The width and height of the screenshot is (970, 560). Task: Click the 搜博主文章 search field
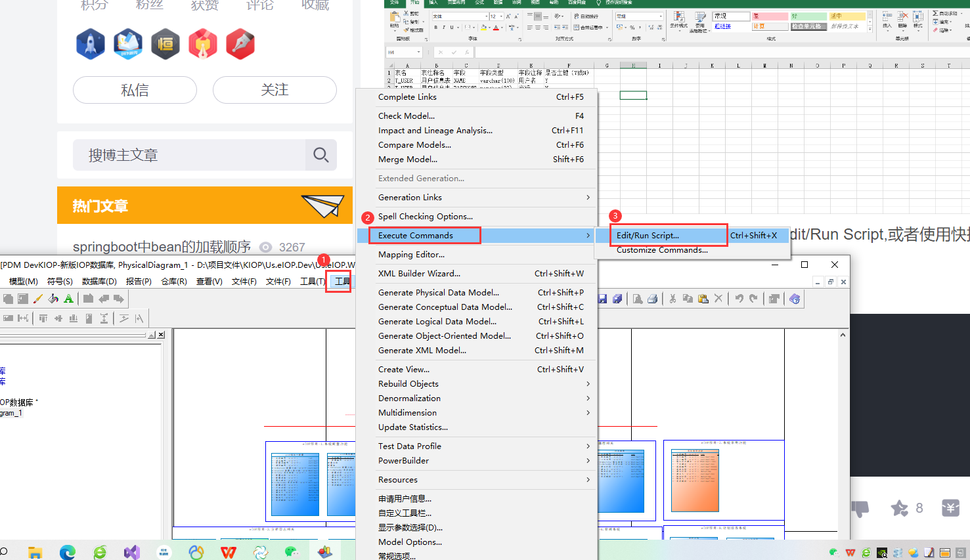point(189,155)
